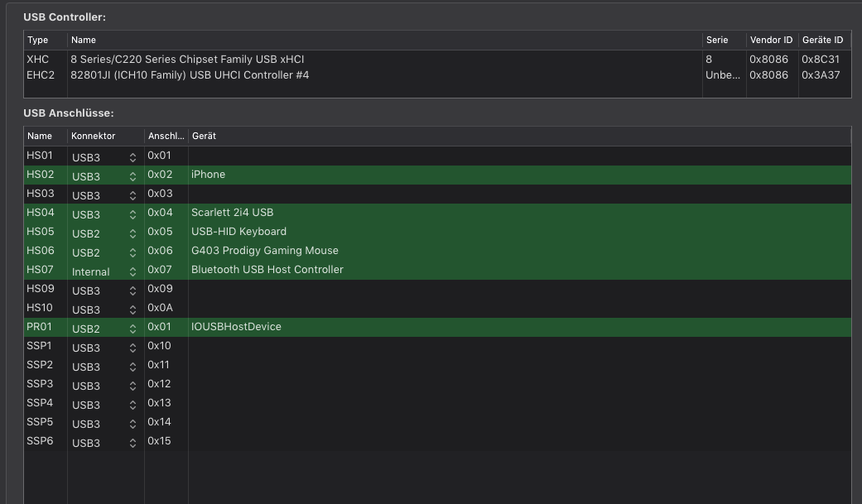This screenshot has width=862, height=504.
Task: Sort controllers by Vendor ID column header
Action: pos(771,40)
